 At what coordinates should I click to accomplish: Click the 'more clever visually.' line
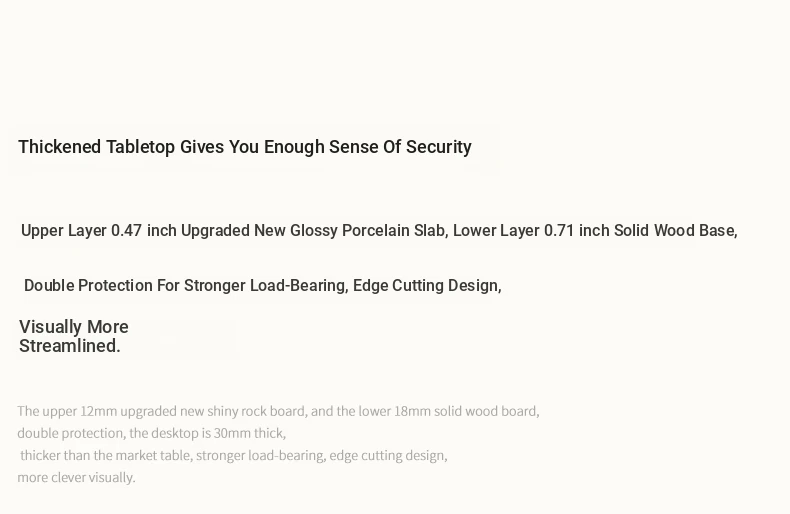click(x=76, y=478)
